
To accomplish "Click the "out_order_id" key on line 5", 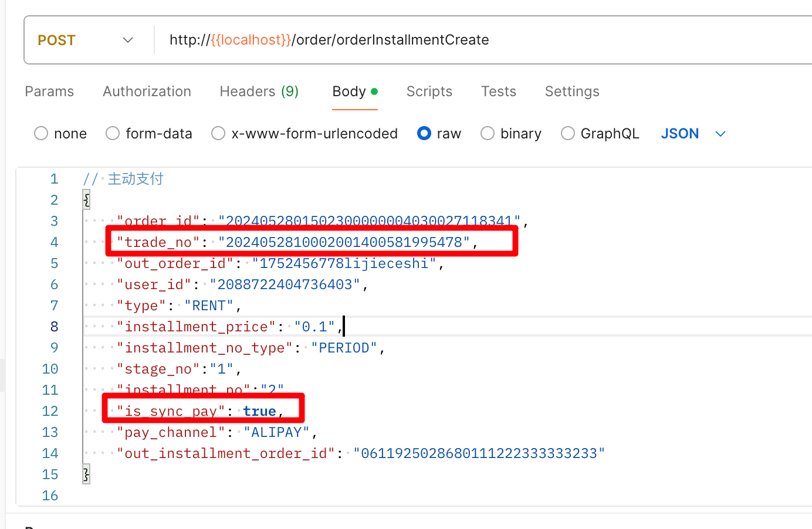I will click(x=175, y=263).
